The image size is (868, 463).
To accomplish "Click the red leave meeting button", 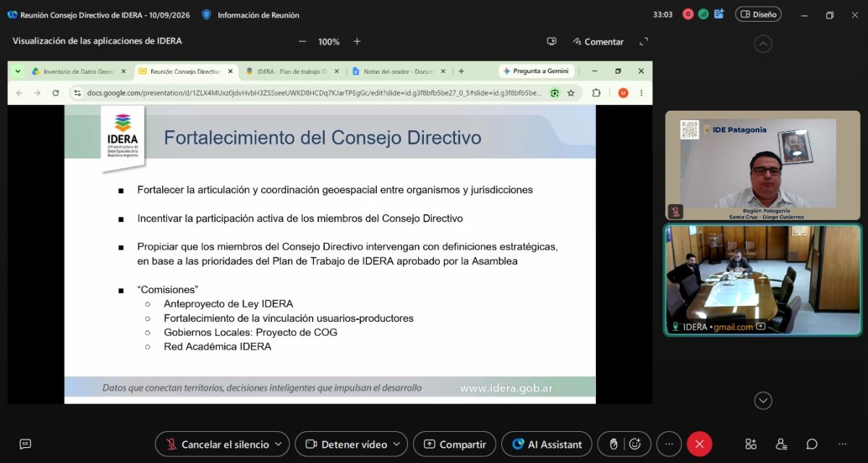I will (x=699, y=444).
